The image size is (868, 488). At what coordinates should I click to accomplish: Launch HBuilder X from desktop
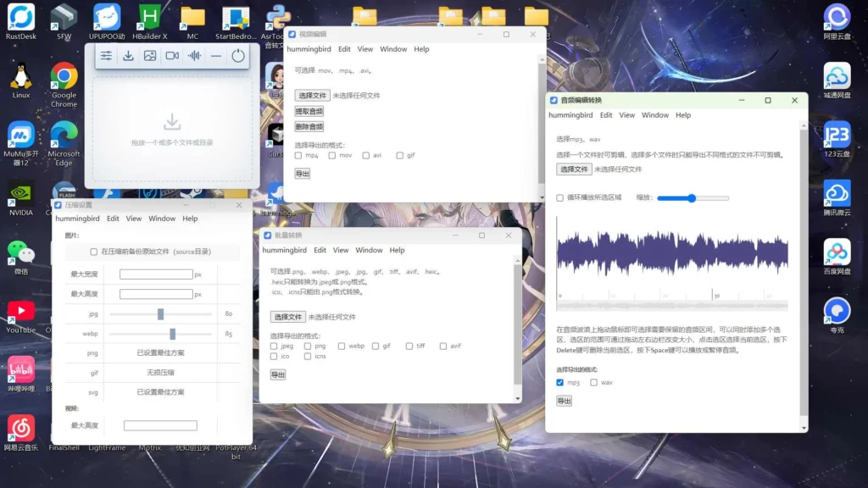149,22
